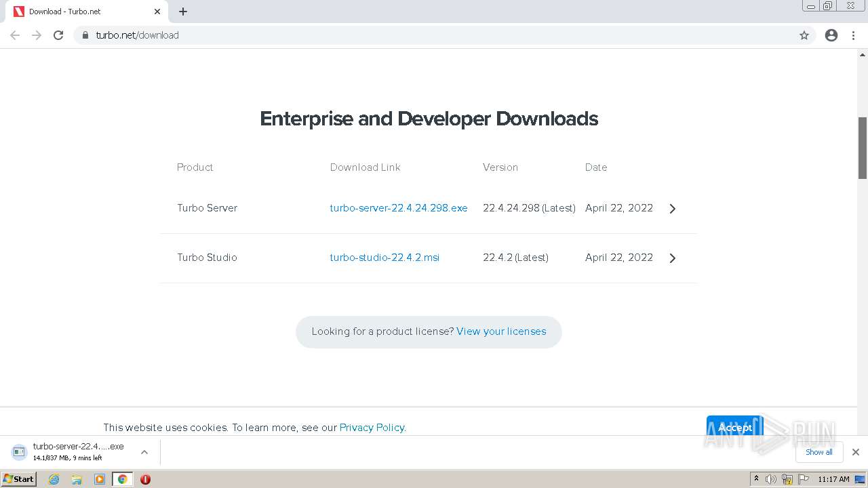The height and width of the screenshot is (488, 868).
Task: Reload the Turbo.net download page
Action: tap(58, 35)
